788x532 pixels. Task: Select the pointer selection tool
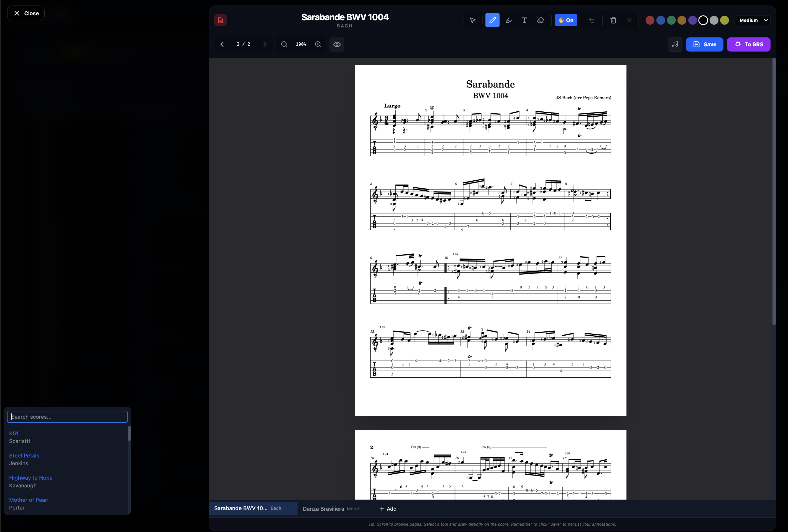tap(473, 20)
